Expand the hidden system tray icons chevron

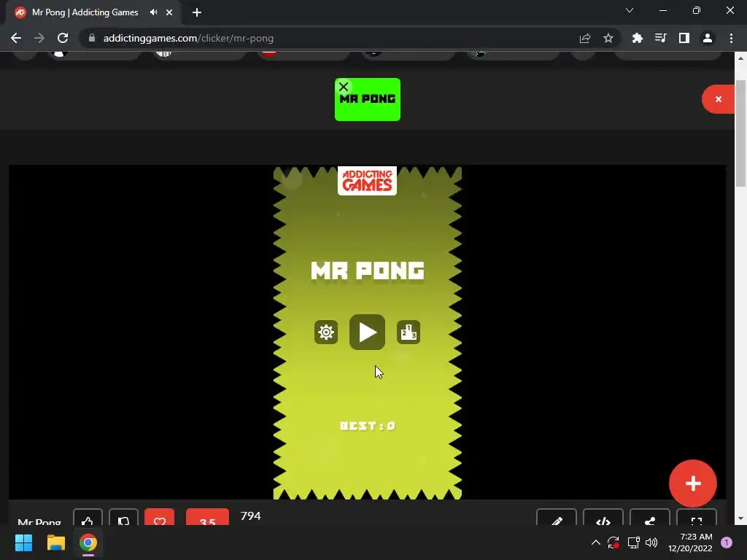[x=596, y=542]
